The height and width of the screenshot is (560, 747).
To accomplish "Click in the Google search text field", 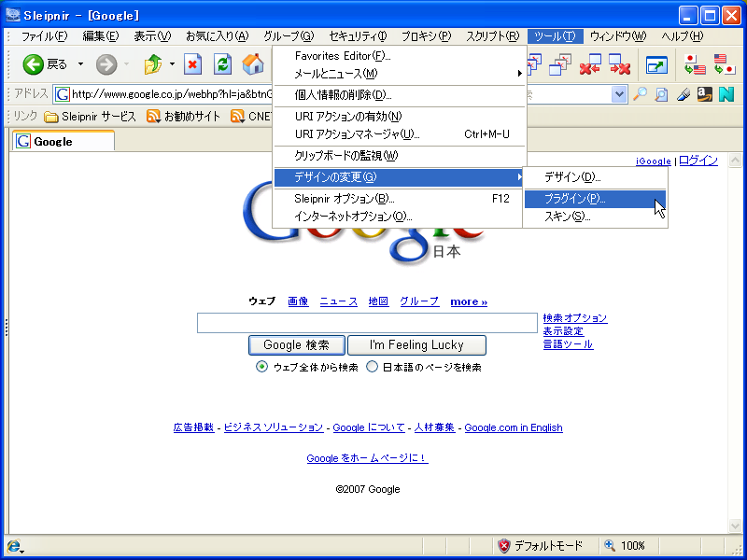I will point(367,323).
